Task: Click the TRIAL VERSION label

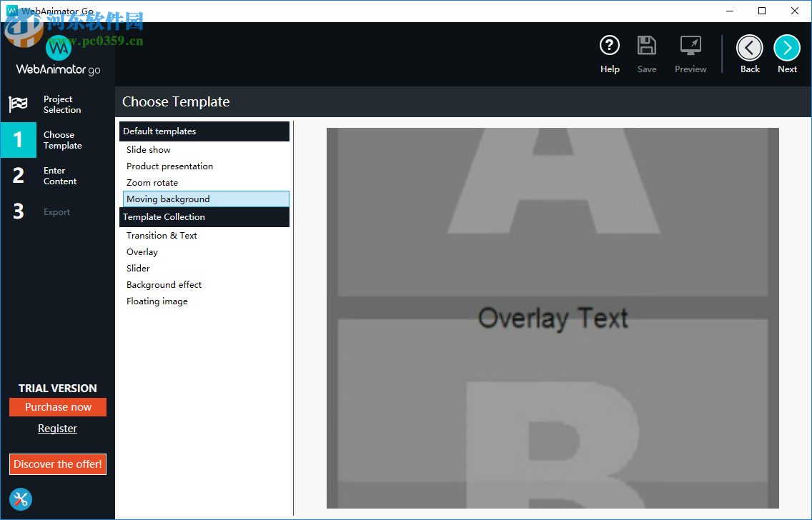Action: click(x=57, y=389)
